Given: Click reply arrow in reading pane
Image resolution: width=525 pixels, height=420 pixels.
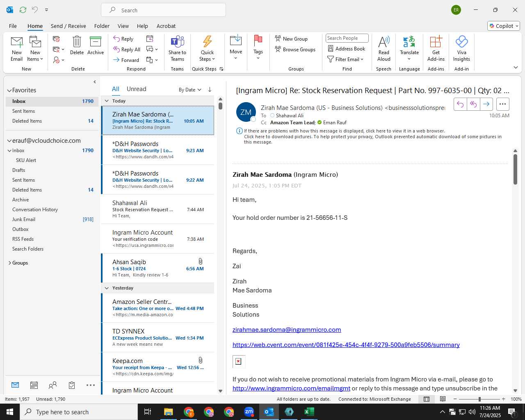Looking at the screenshot, I should pos(460,104).
